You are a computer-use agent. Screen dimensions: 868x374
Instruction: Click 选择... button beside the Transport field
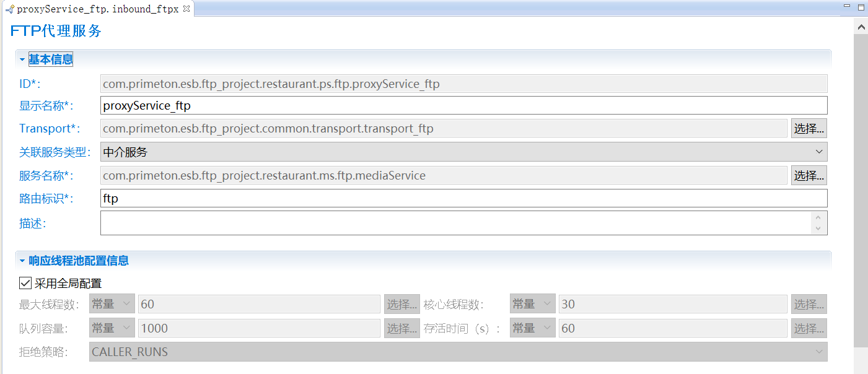pos(809,129)
